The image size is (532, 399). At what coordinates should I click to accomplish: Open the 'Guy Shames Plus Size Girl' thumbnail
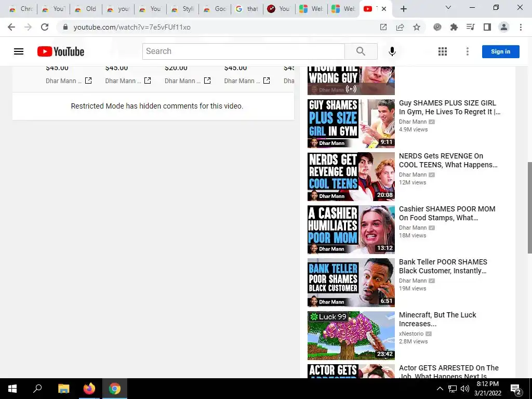(x=351, y=124)
